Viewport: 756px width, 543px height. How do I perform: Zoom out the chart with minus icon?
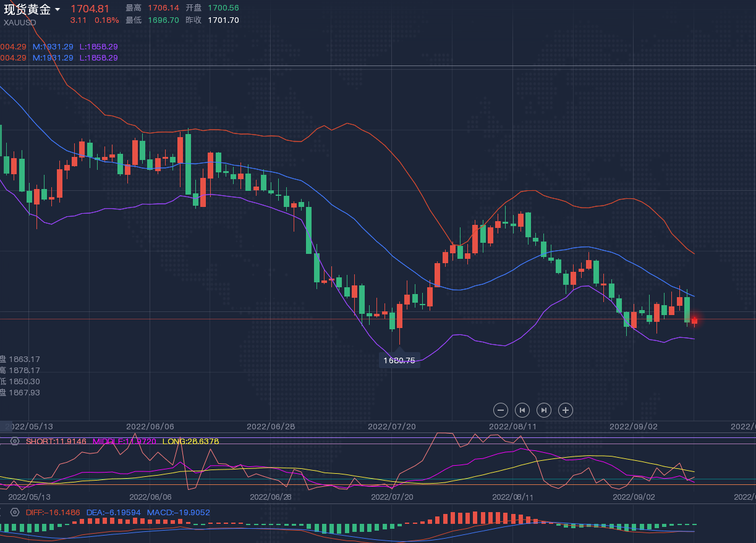click(501, 410)
